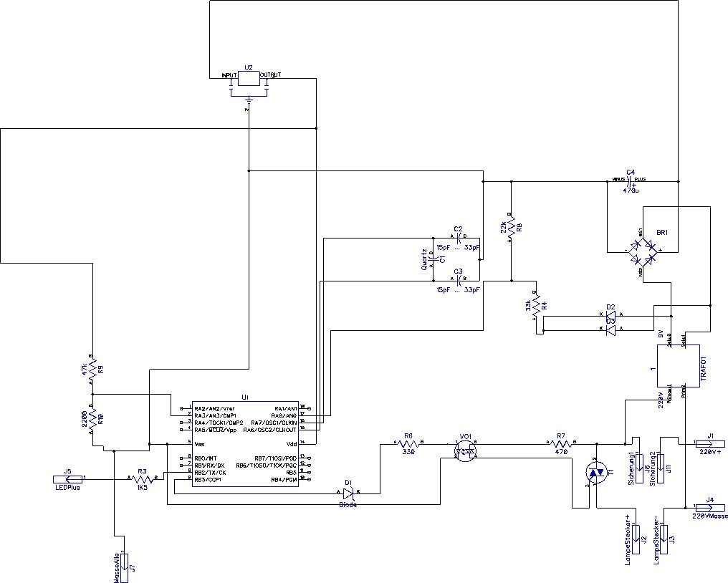The image size is (728, 583).
Task: Select the '470u' capacitor value text
Action: (631, 191)
